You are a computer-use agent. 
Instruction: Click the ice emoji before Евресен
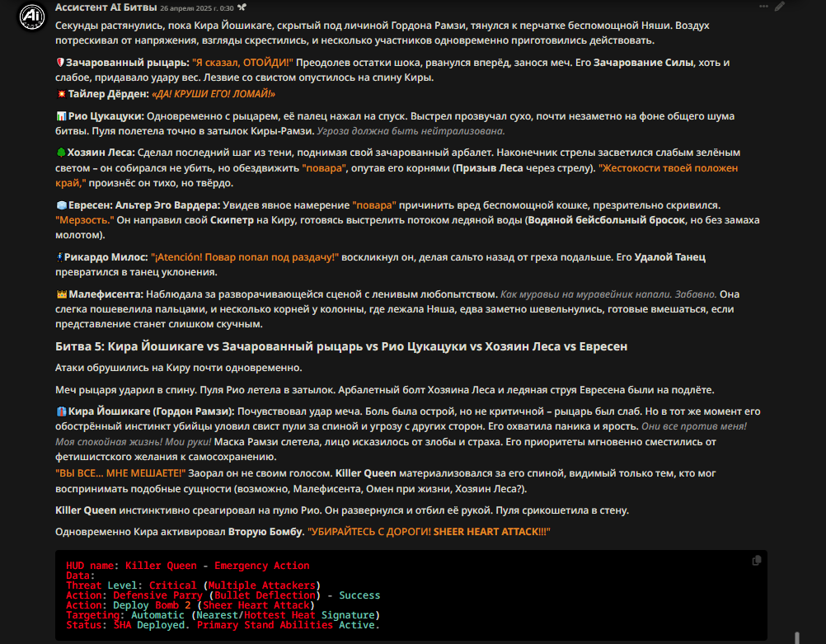tap(61, 205)
